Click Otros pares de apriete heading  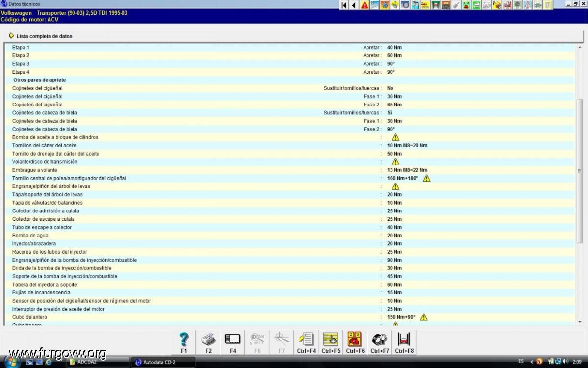[40, 80]
